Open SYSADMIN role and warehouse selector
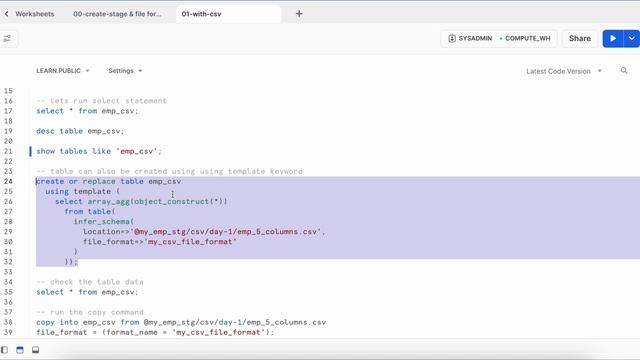This screenshot has height=360, width=640. (x=499, y=38)
